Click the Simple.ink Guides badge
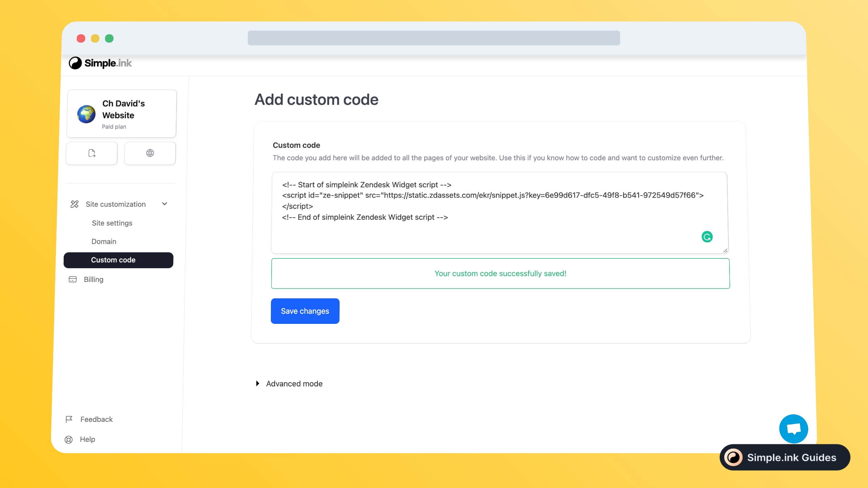Viewport: 868px width, 488px height. click(x=784, y=457)
